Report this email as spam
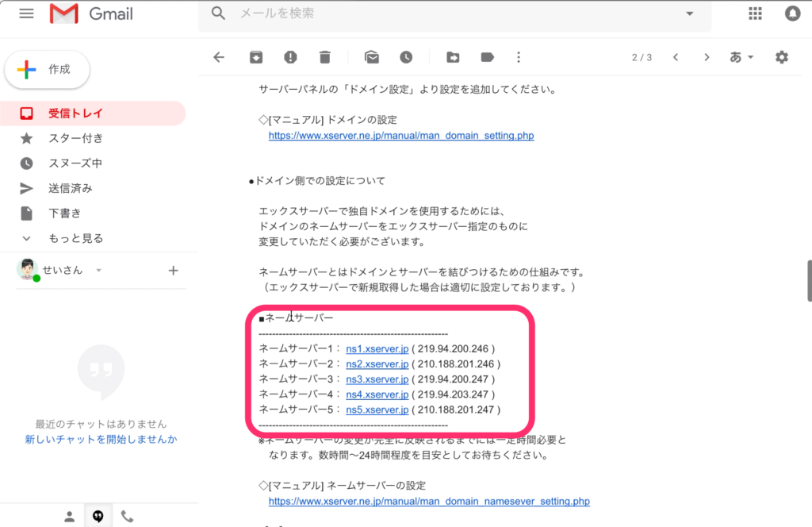This screenshot has width=812, height=527. (290, 57)
